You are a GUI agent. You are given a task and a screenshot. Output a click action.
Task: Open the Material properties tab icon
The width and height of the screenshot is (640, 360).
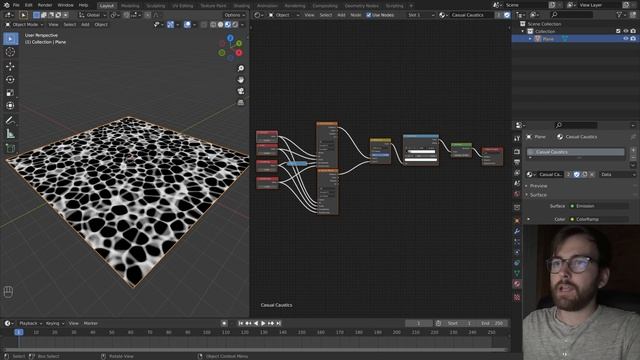coord(517,284)
